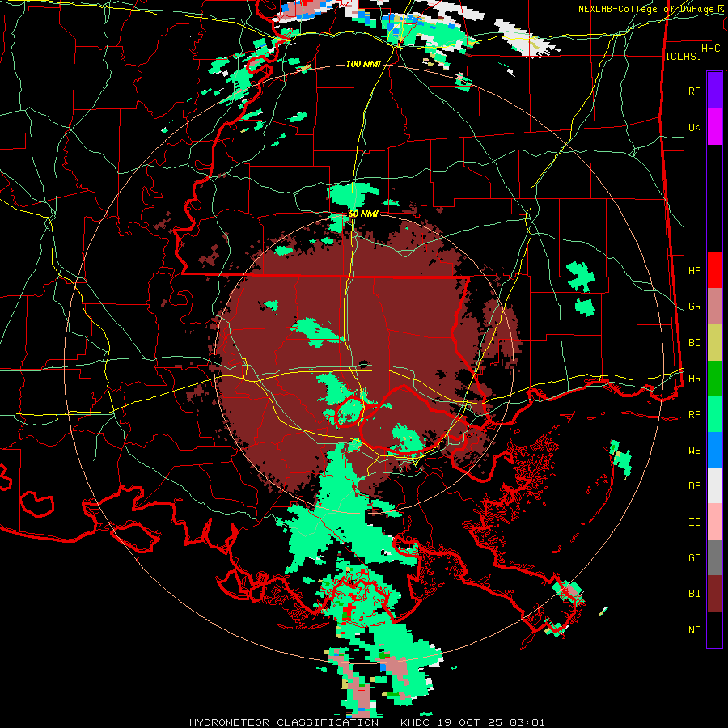Click the HA legend label
Screen dimensions: 728x728
694,270
